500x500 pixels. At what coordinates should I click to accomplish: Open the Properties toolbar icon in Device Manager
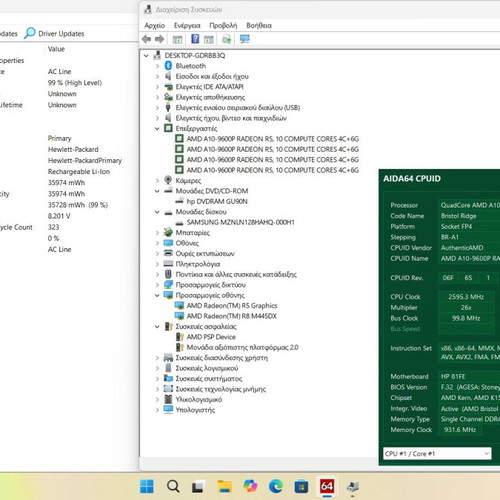[177, 39]
